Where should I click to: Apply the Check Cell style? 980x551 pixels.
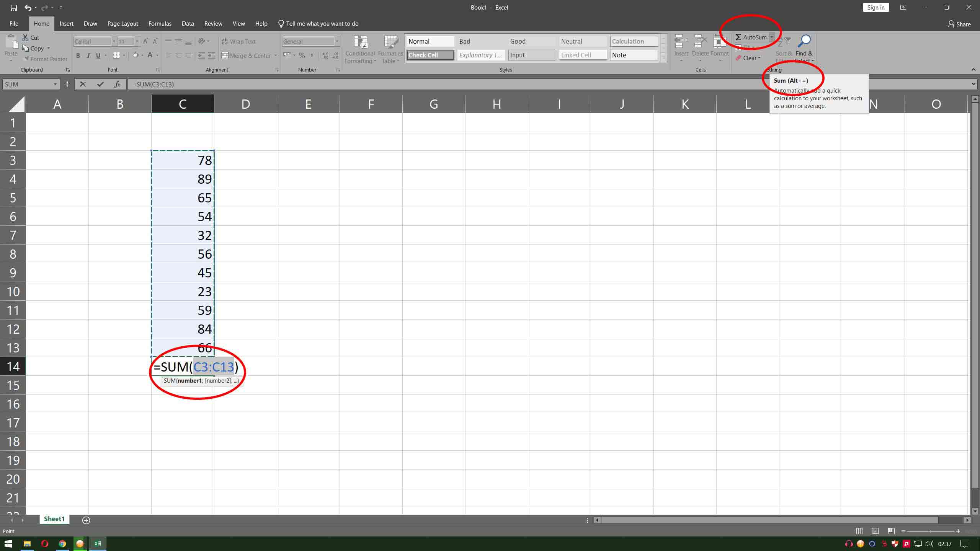[x=430, y=55]
